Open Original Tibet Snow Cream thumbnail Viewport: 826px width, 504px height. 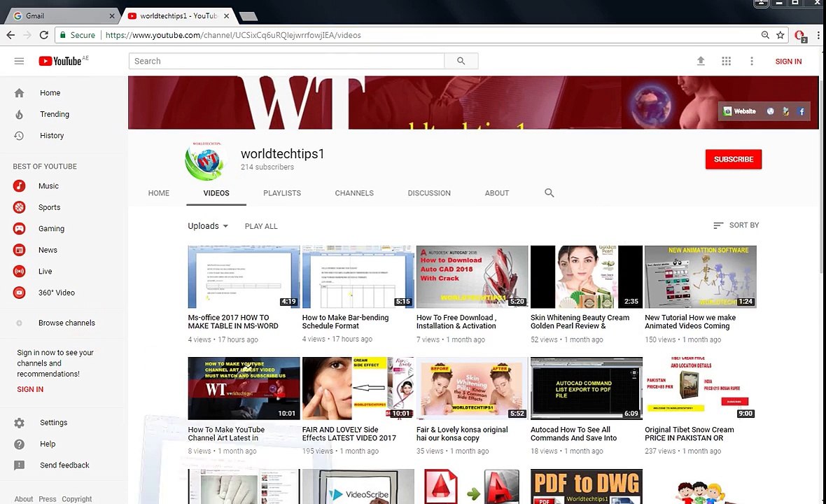[701, 388]
